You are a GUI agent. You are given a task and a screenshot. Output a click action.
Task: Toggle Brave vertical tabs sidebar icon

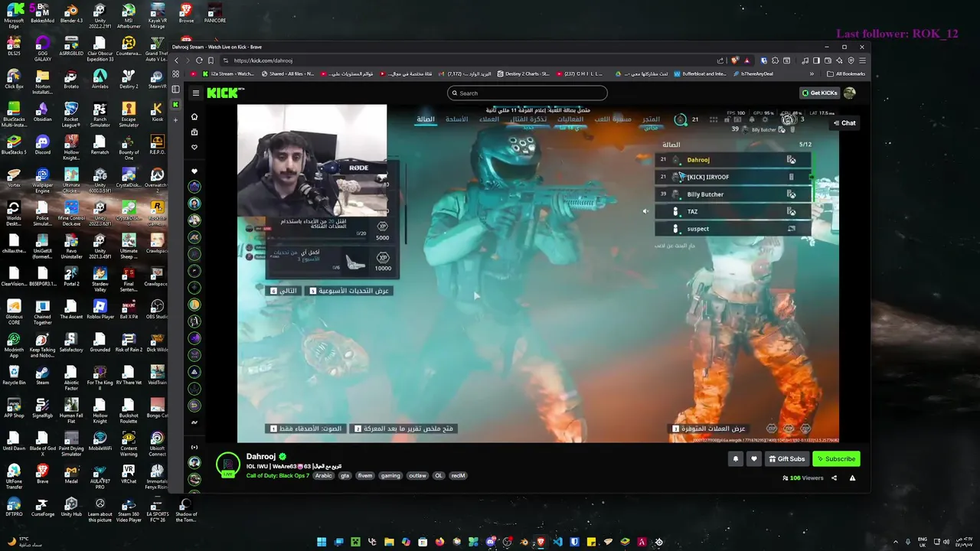click(175, 90)
